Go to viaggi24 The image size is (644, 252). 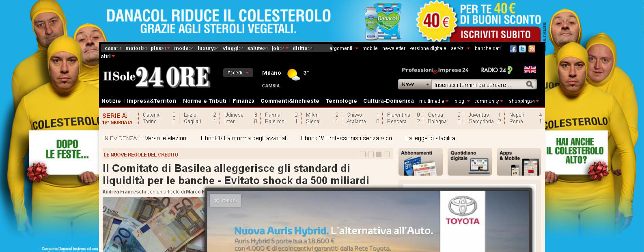pyautogui.click(x=233, y=48)
